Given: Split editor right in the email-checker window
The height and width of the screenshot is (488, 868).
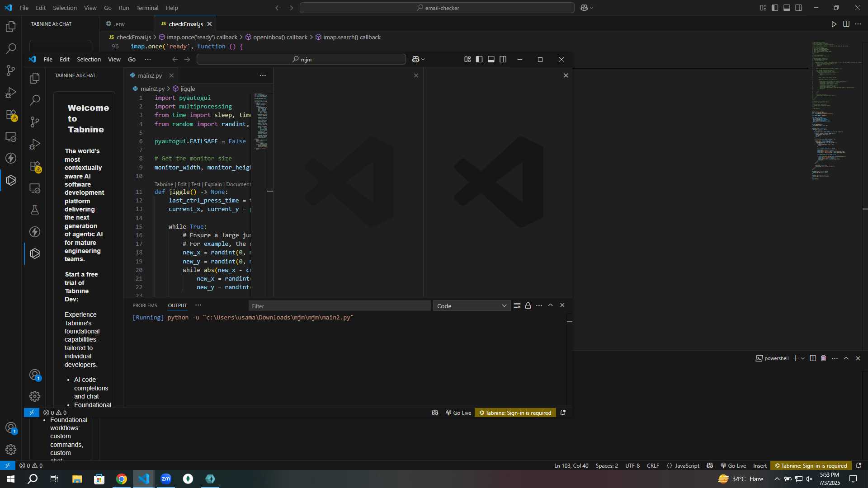Looking at the screenshot, I should pos(846,24).
